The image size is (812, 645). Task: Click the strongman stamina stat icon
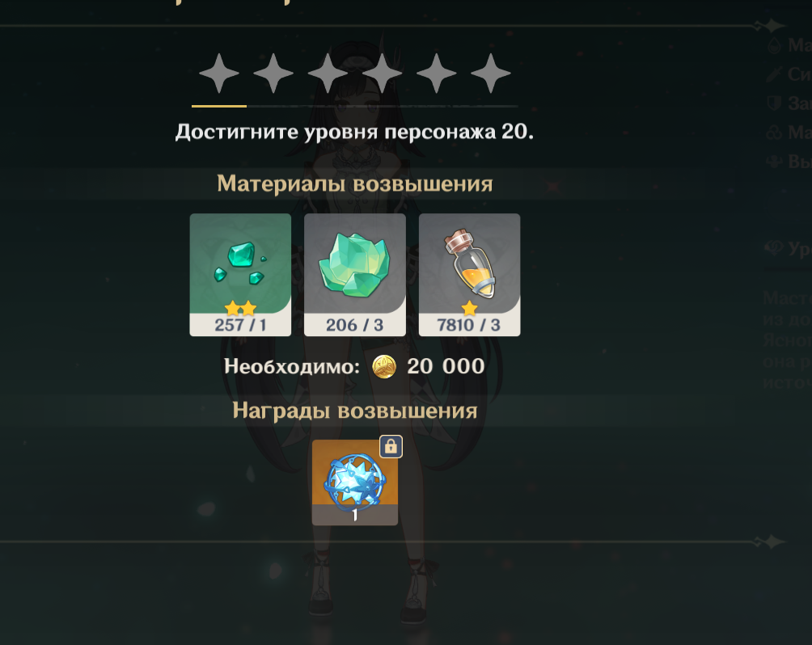coord(774,162)
